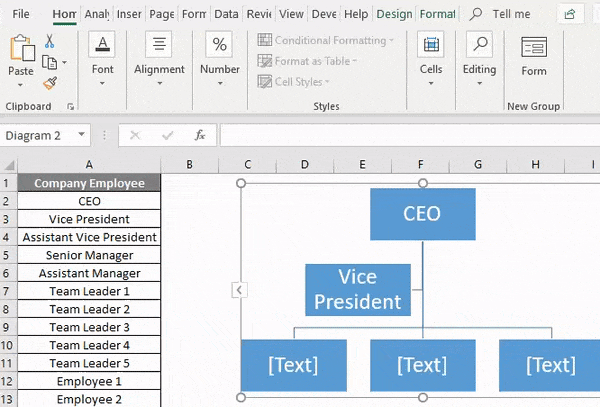Click the Copy icon

coord(49,62)
